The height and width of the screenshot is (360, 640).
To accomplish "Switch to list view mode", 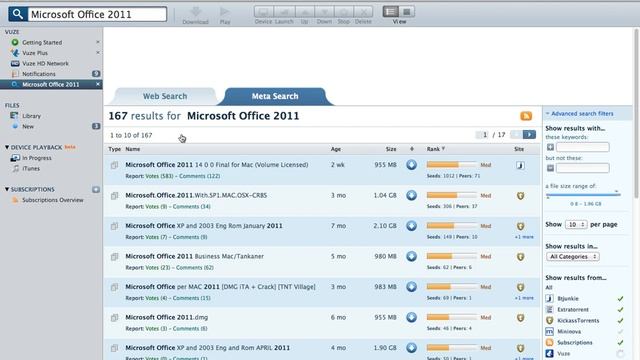I will click(x=391, y=11).
